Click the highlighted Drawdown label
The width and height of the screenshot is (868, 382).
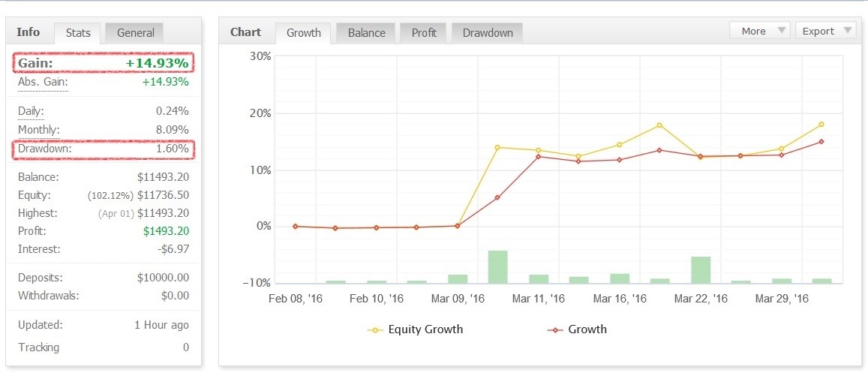pos(44,149)
